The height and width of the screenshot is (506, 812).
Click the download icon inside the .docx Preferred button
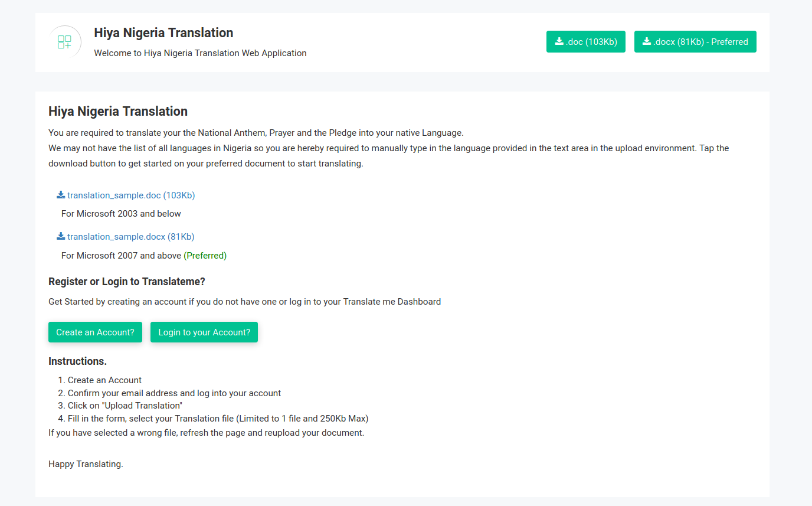(645, 41)
